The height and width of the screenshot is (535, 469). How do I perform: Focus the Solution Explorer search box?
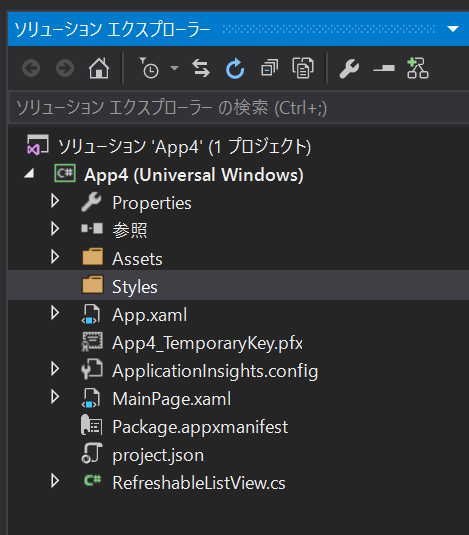(x=239, y=108)
